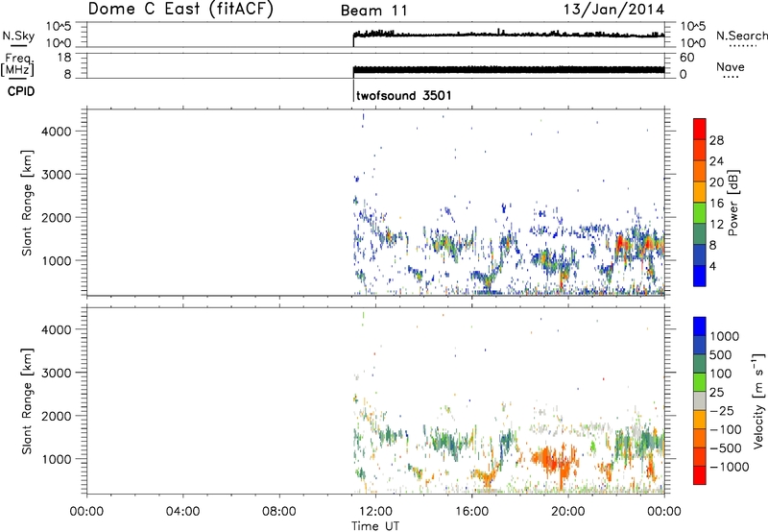Click the date '13/Jan/2014'
This screenshot has height=532, width=768.
[613, 10]
